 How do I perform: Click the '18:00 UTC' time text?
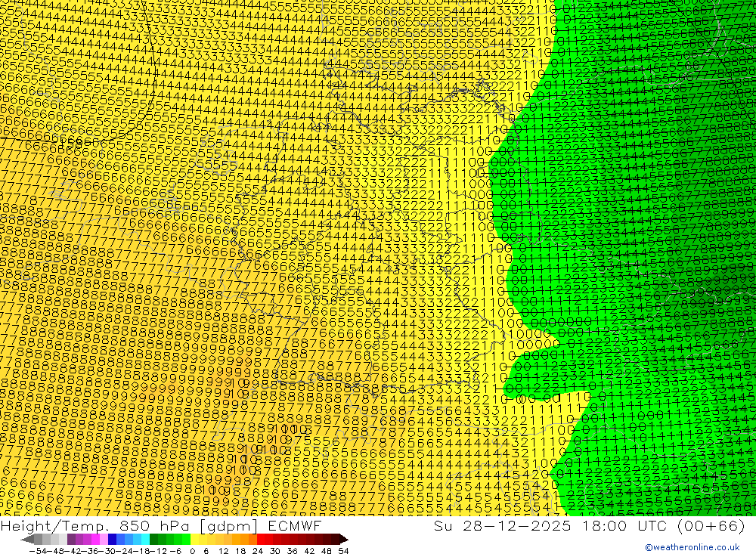click(x=624, y=525)
